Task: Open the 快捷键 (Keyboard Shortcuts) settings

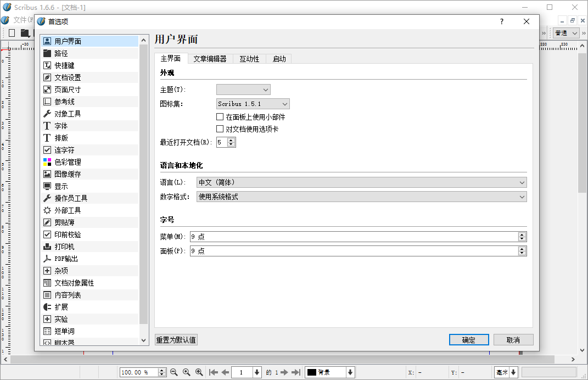Action: (x=64, y=65)
